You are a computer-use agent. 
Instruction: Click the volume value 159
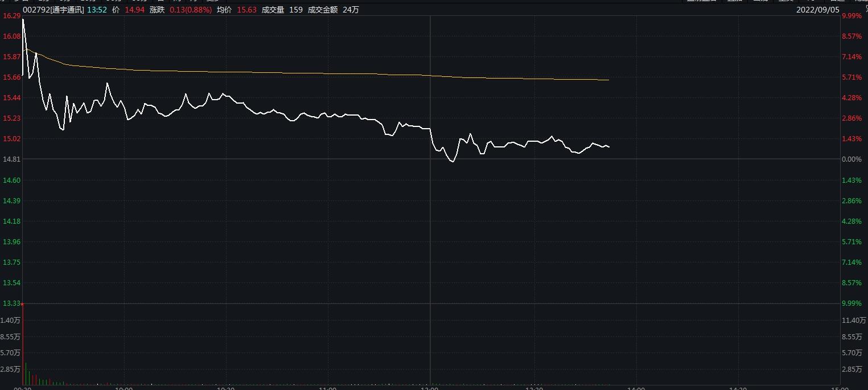(295, 10)
